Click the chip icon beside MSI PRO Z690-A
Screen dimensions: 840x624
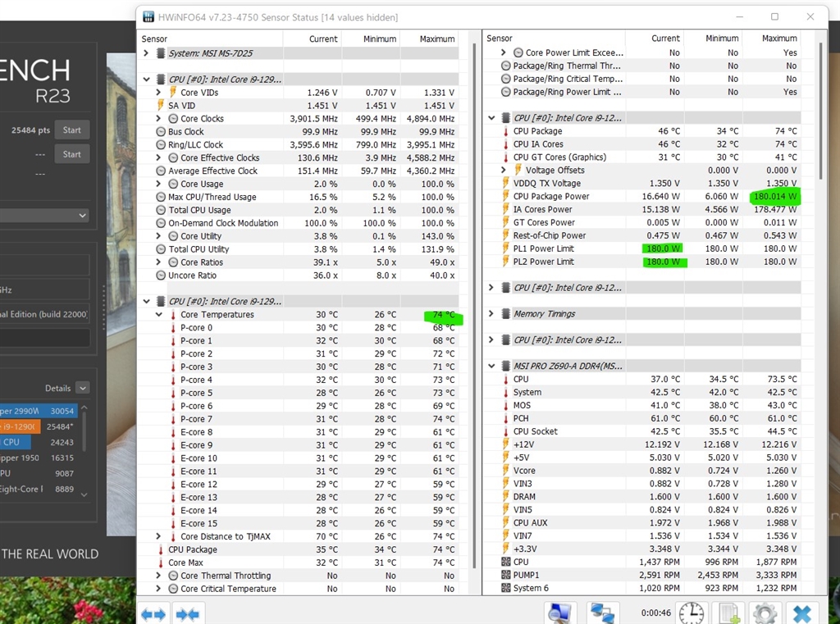point(505,366)
